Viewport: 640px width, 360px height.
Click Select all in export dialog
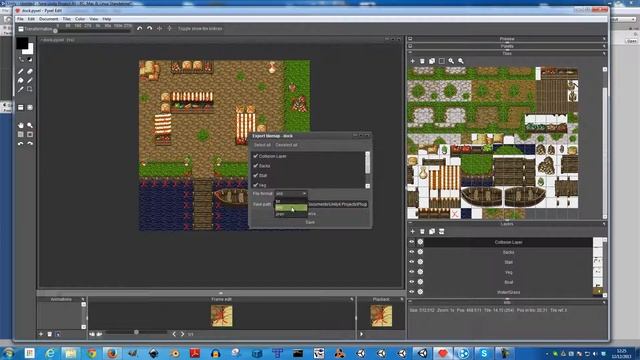click(x=262, y=145)
